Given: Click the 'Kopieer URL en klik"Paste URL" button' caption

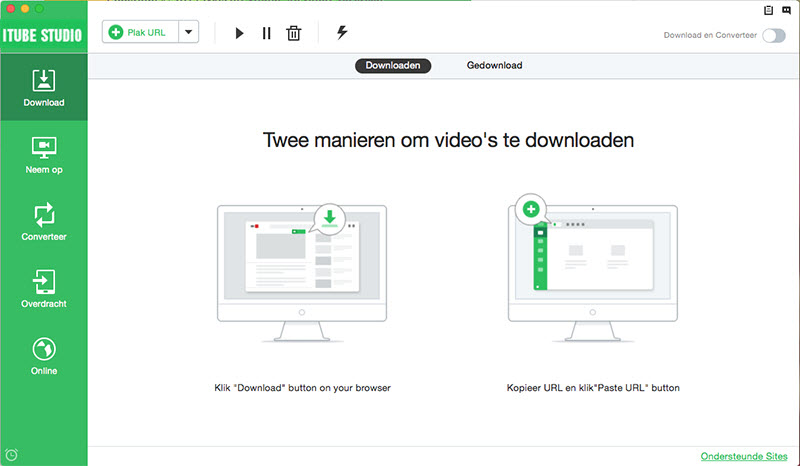Looking at the screenshot, I should (x=593, y=388).
